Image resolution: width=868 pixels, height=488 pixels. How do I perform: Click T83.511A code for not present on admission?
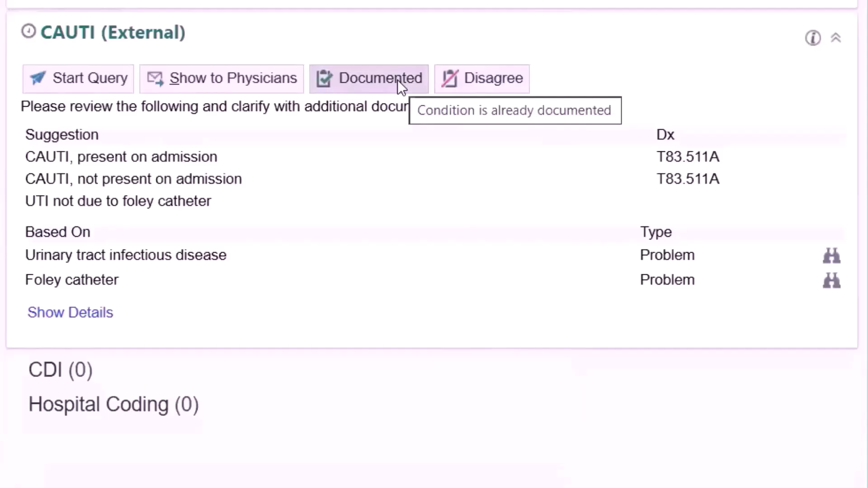pyautogui.click(x=688, y=179)
